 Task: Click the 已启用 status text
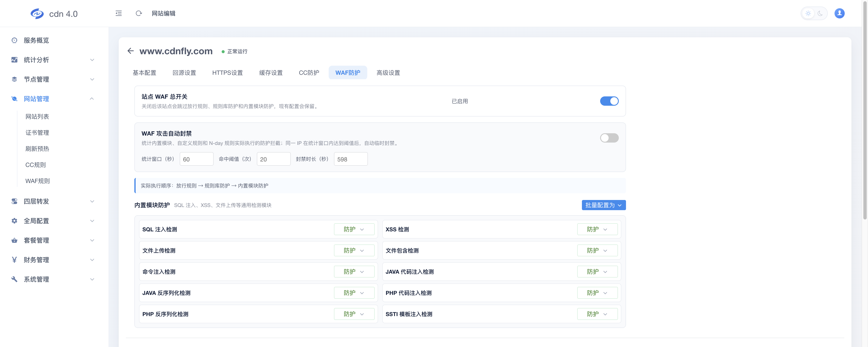460,101
